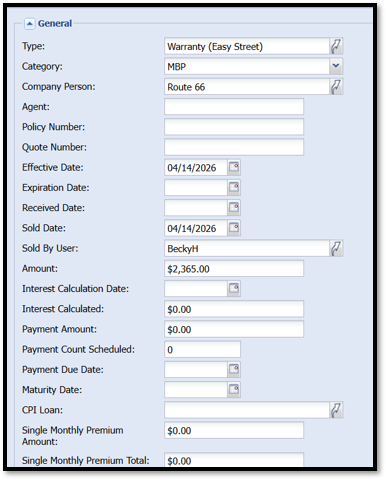Open calendar icon for Effective Date
The height and width of the screenshot is (480, 386).
(x=234, y=167)
